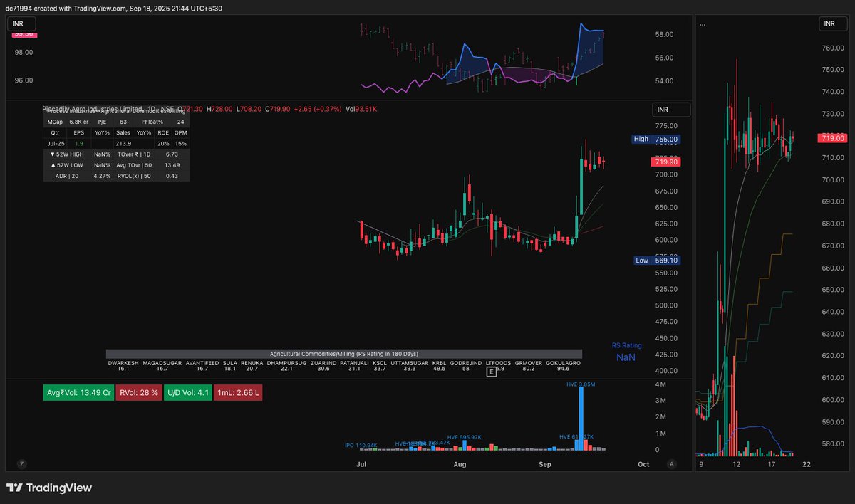Select the UTTAMSUGAR ticker
Screen dimensions: 855x504
410,363
